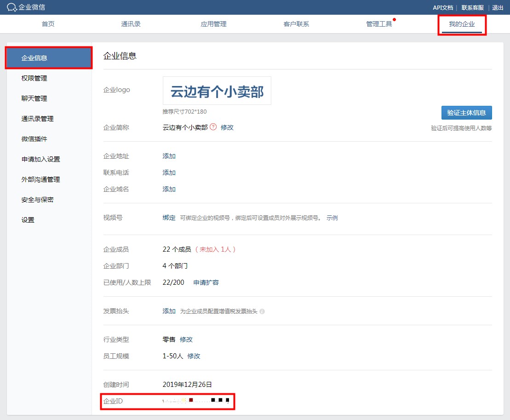
Task: Switch to the 通讯录 tab
Action: (131, 24)
